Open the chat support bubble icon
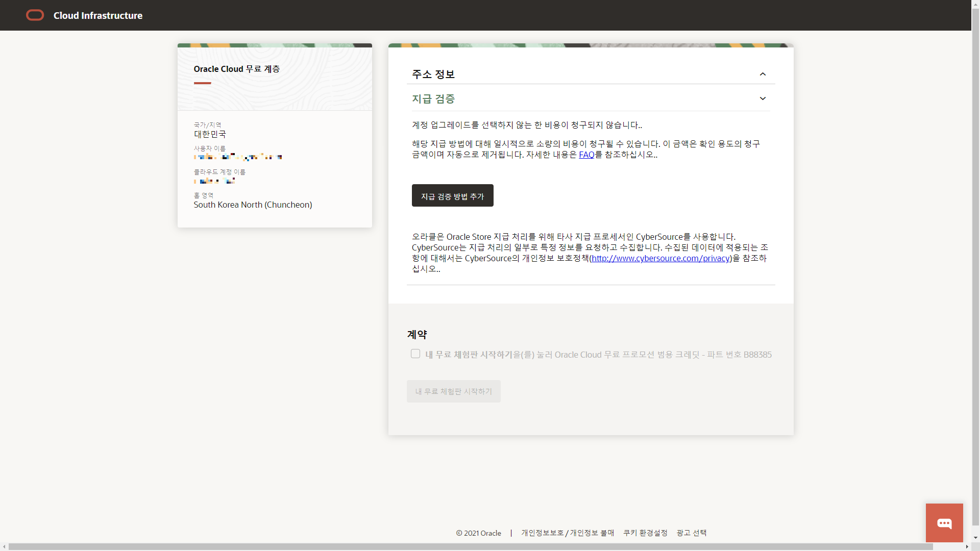 click(944, 523)
